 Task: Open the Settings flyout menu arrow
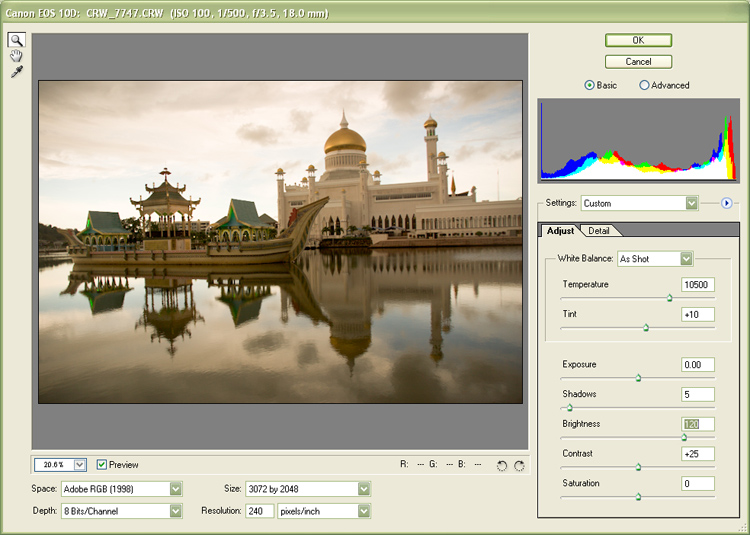click(x=726, y=203)
